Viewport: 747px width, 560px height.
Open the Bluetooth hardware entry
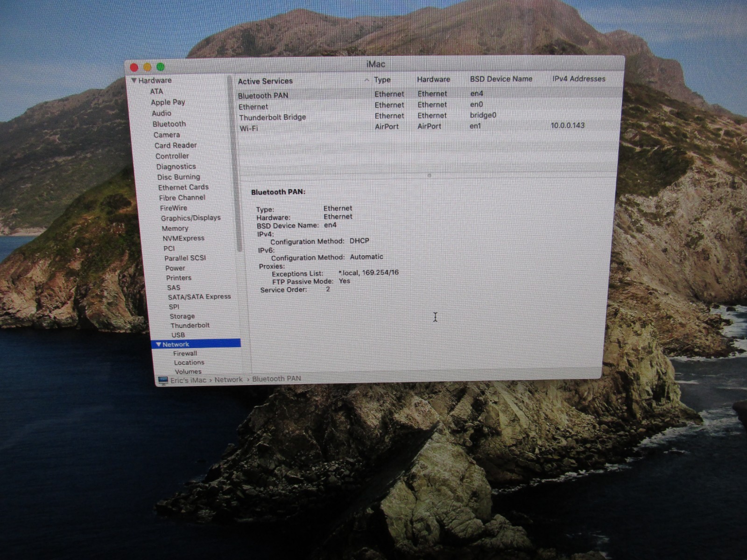[169, 124]
